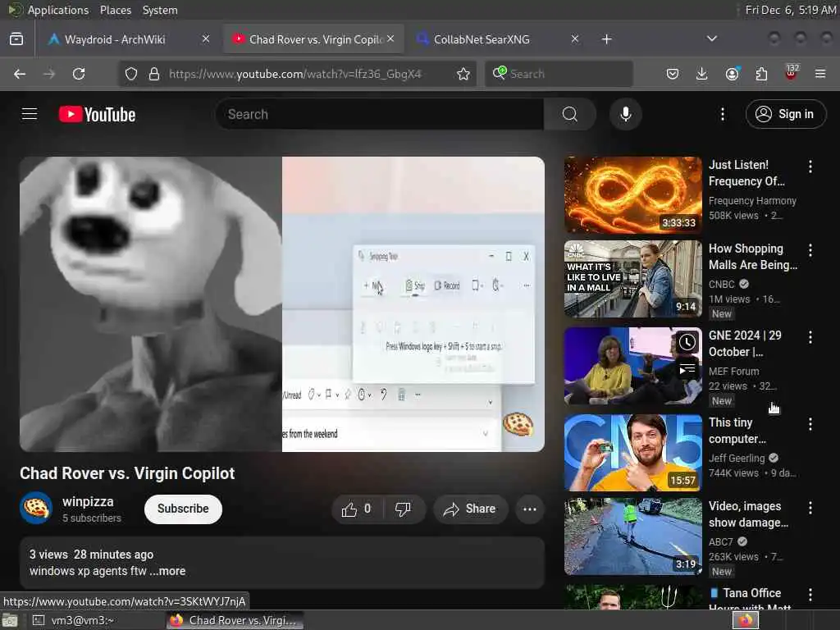This screenshot has height=630, width=840.
Task: Open How Shopping Malls Are Being video
Action: pyautogui.click(x=632, y=279)
